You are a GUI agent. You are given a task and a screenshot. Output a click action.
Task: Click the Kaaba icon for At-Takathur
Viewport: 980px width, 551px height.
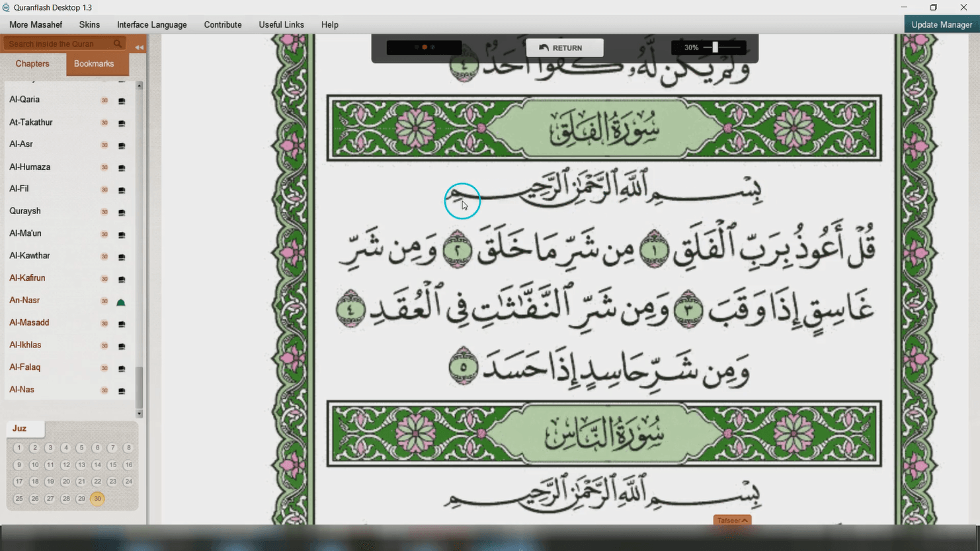coord(122,124)
